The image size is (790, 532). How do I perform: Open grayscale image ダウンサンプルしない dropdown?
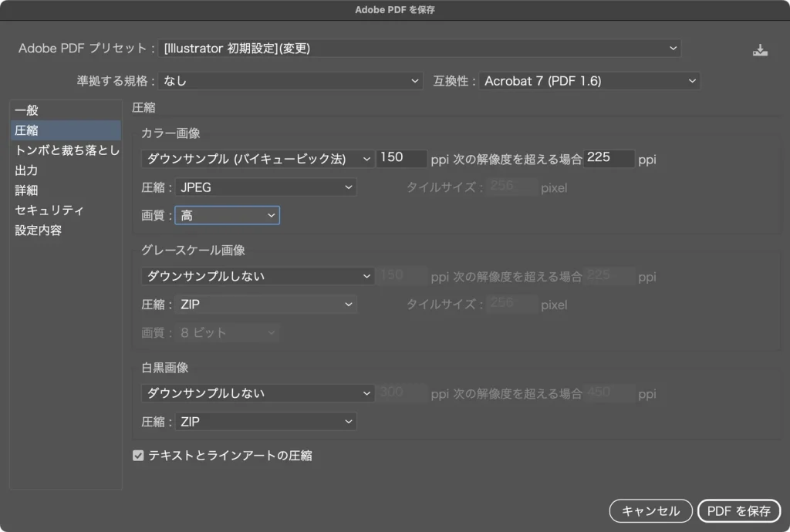coord(258,276)
